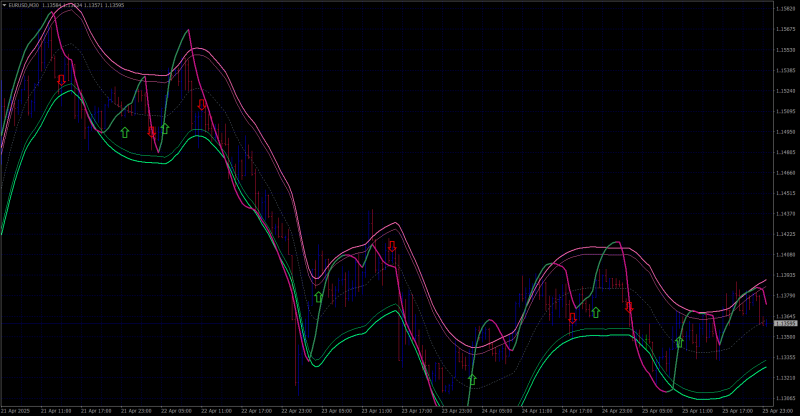Image resolution: width=800 pixels, height=416 pixels.
Task: Click the '25 Apr 11:00' time label
Action: (697, 411)
